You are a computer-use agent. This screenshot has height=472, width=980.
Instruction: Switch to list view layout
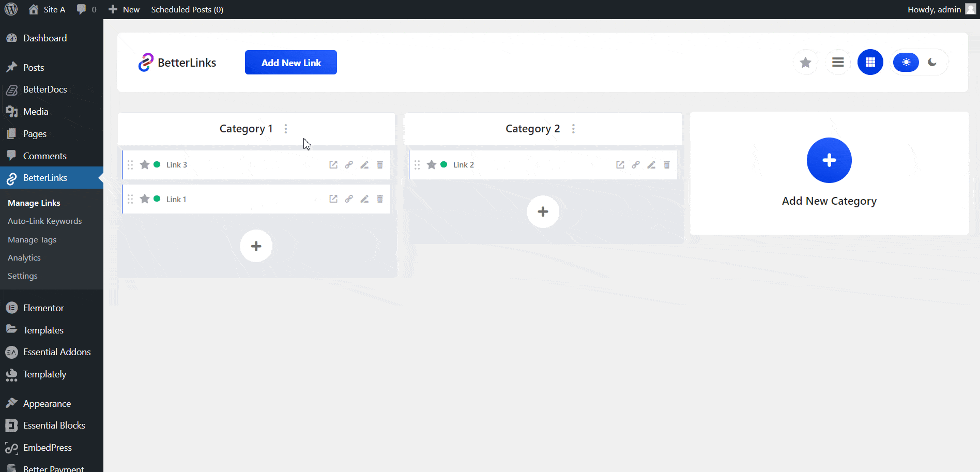point(838,62)
